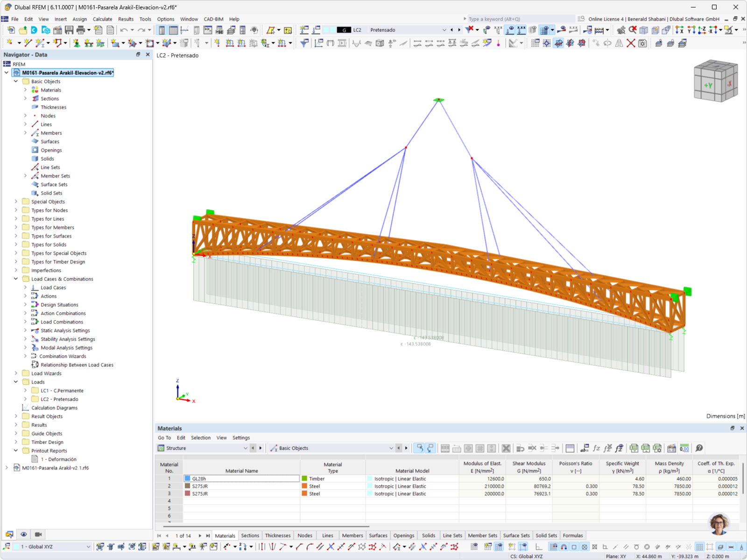Viewport: 747px width, 560px height.
Task: Open the script console icon
Action: pos(208,30)
